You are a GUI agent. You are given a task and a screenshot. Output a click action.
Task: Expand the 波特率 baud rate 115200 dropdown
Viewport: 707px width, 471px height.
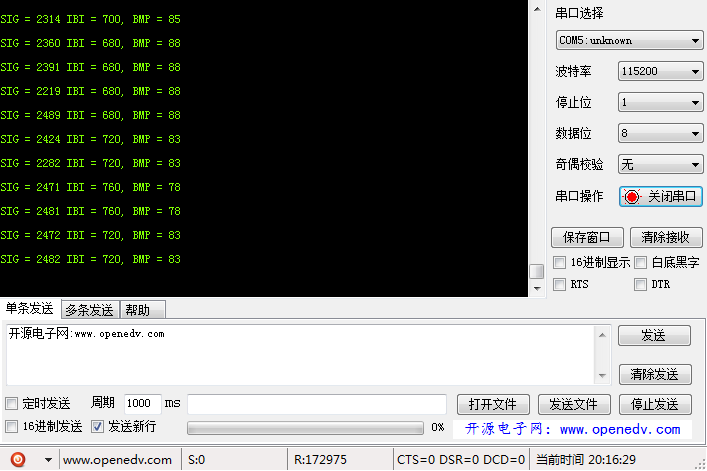(x=660, y=71)
